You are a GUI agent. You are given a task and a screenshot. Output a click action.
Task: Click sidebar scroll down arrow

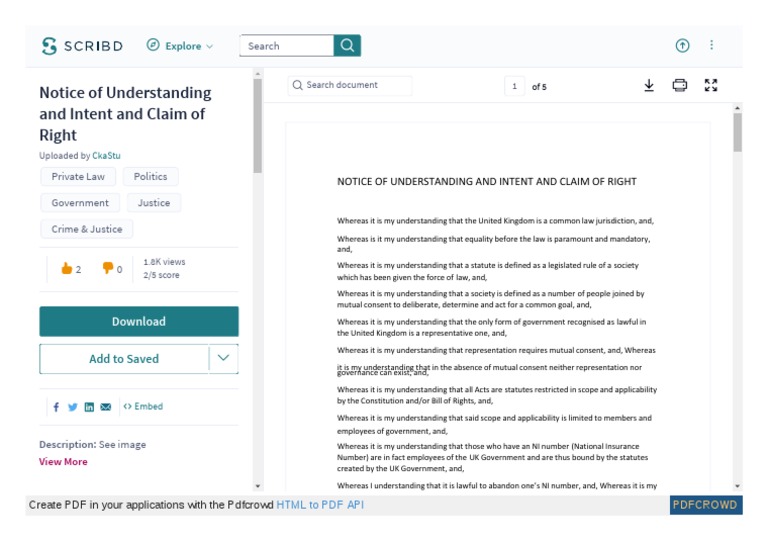pyautogui.click(x=258, y=486)
